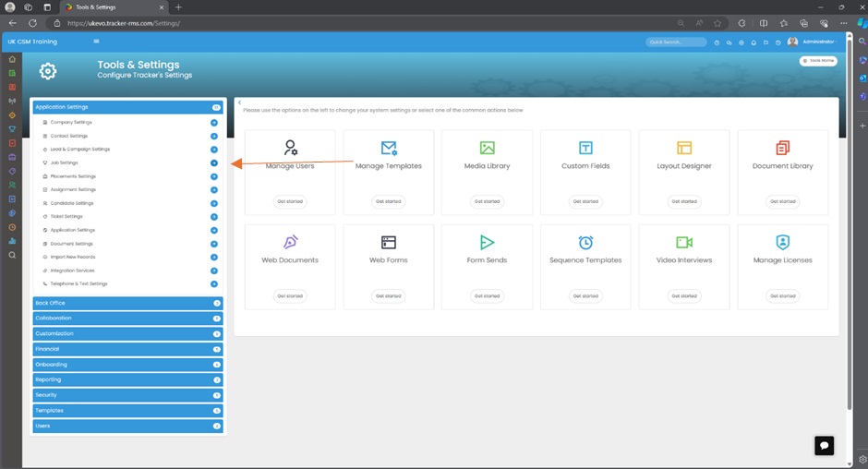Screen dimensions: 868x469
Task: Collapse the Application Settings section
Action: tap(127, 107)
